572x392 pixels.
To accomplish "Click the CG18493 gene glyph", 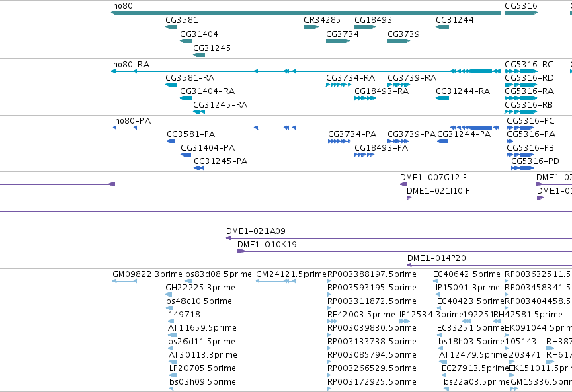I will pyautogui.click(x=365, y=27).
